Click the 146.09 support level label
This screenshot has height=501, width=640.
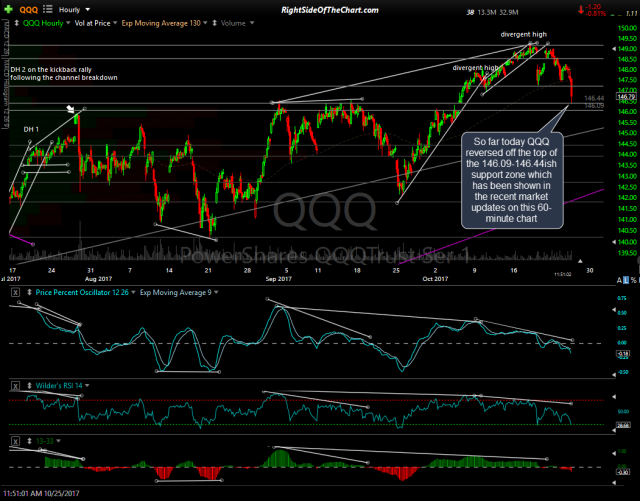(x=594, y=106)
